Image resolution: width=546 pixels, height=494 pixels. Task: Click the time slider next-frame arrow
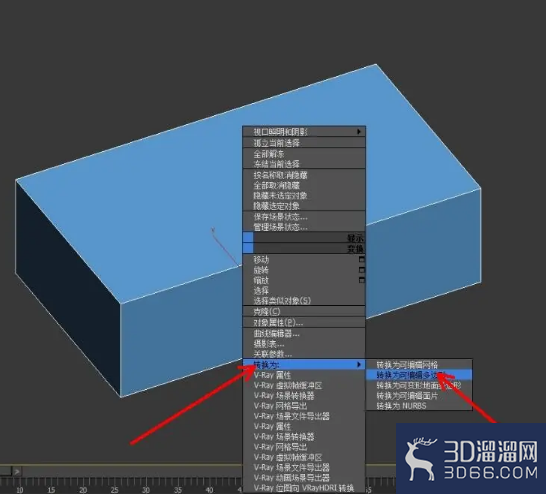click(x=17, y=472)
